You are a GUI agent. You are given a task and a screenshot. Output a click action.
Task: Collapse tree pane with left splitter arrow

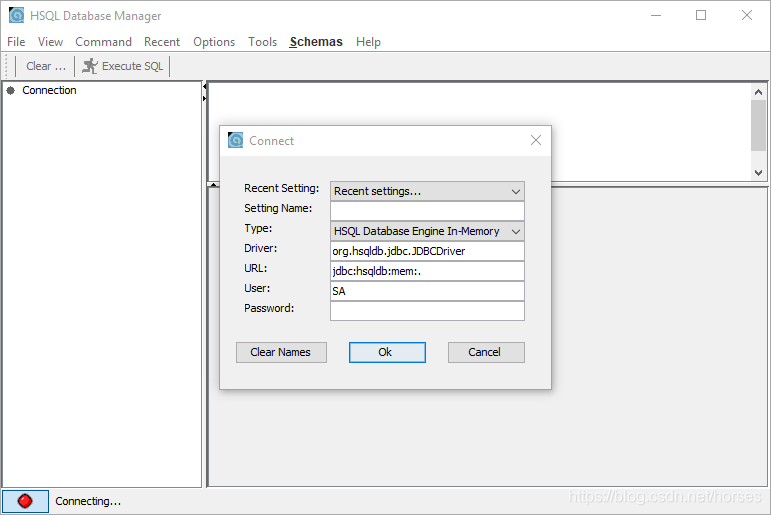pos(205,87)
